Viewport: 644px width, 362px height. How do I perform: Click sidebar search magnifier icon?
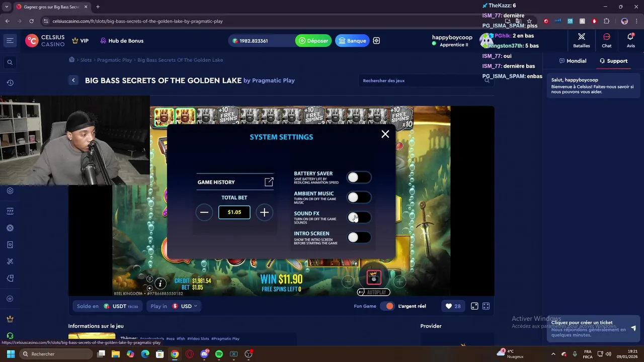pos(10,62)
